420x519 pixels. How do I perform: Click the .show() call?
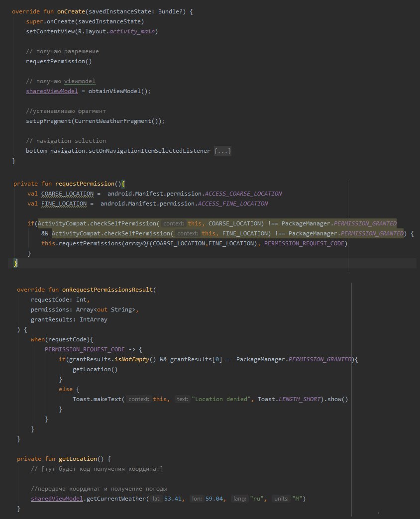(336, 399)
